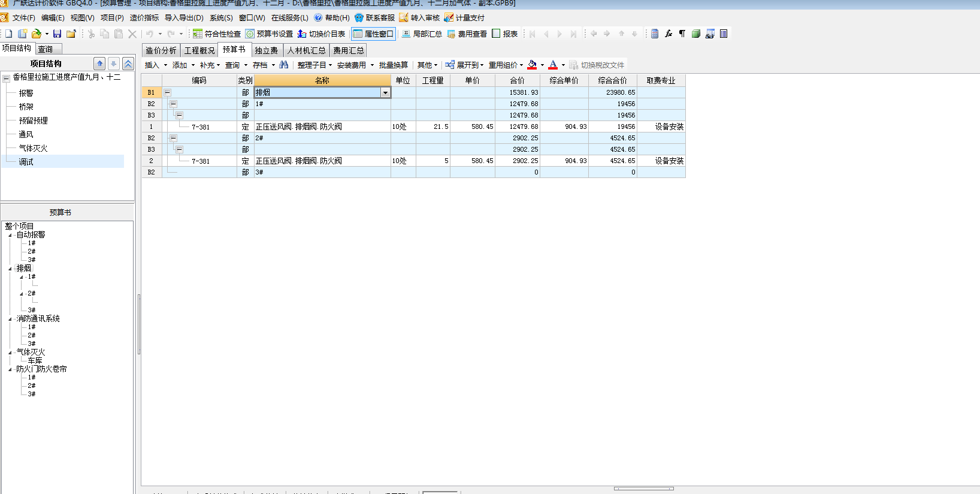Save the project with the floppy disk icon

pos(58,34)
